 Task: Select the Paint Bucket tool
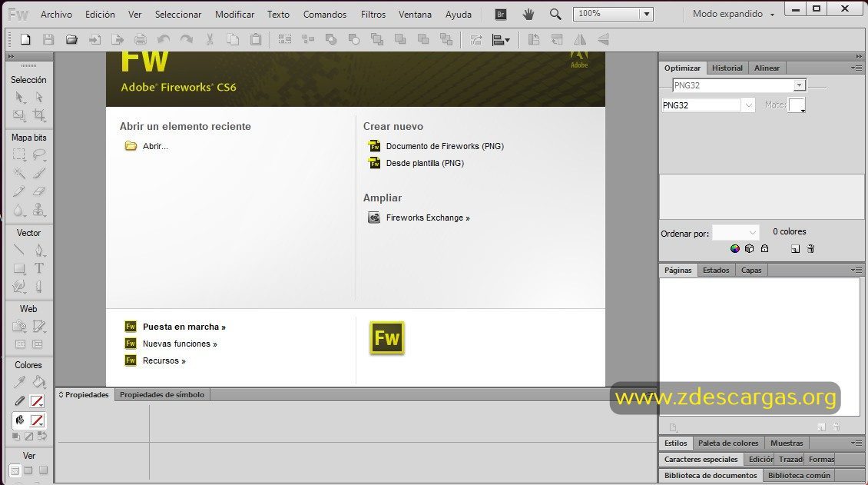click(x=38, y=382)
